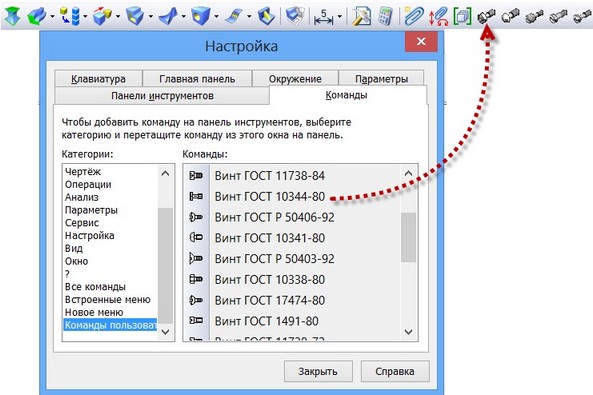Select the dimension tool showing number 5
Image resolution: width=593 pixels, height=395 pixels.
pyautogui.click(x=323, y=17)
